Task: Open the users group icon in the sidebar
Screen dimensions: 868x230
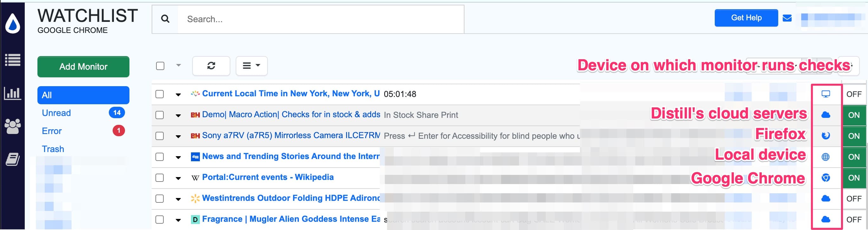Action: [12, 126]
